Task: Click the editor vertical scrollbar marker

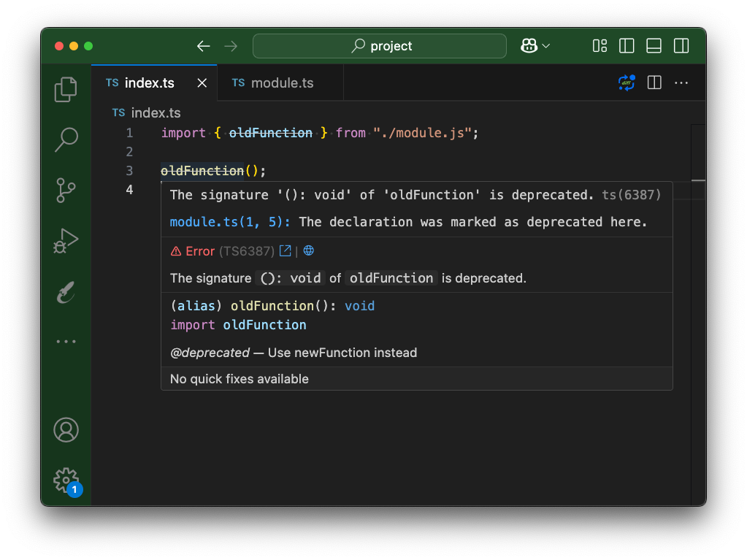Action: [x=698, y=181]
